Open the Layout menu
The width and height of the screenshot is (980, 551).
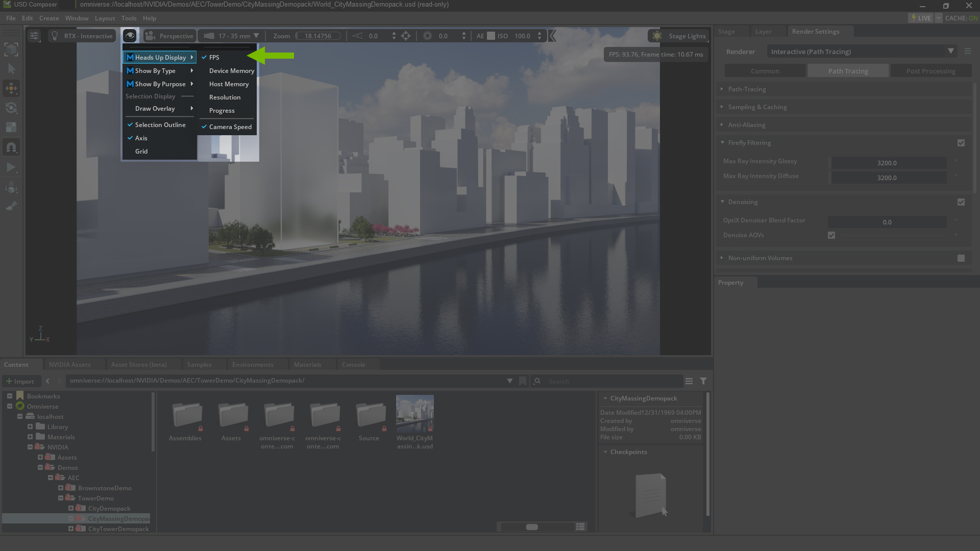coord(105,18)
